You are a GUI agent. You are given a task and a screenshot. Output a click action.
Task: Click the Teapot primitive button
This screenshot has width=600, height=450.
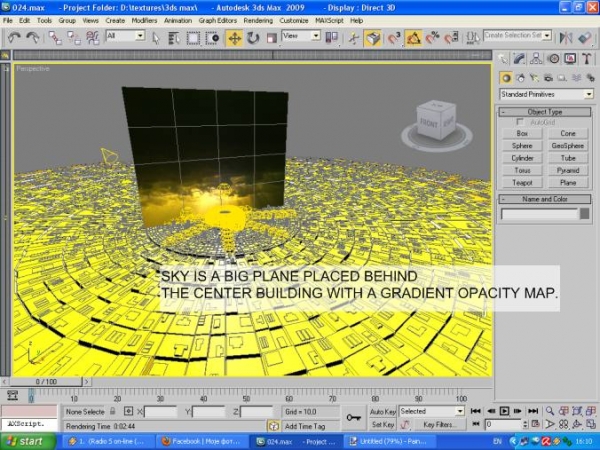click(522, 183)
